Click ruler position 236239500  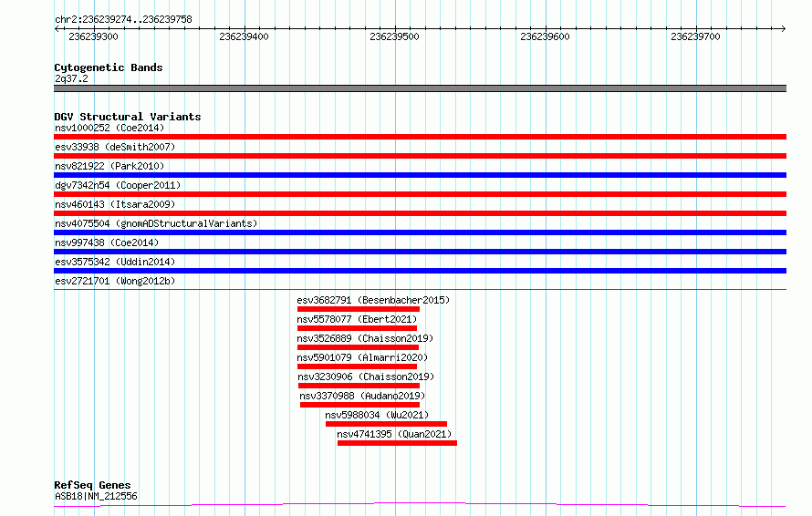tap(395, 36)
